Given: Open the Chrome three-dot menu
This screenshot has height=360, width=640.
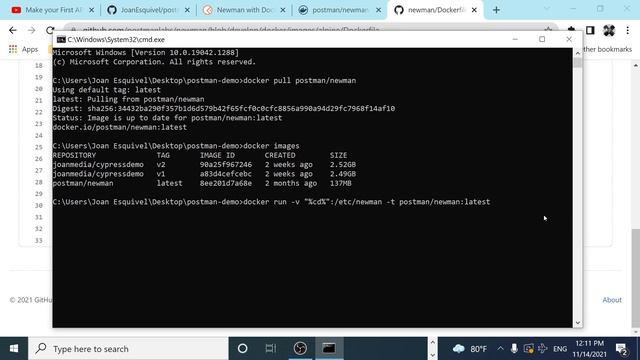Looking at the screenshot, I should [x=627, y=30].
